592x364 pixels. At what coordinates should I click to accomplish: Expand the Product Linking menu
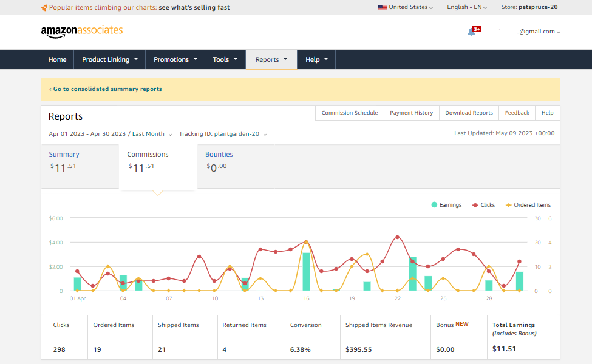pos(109,59)
